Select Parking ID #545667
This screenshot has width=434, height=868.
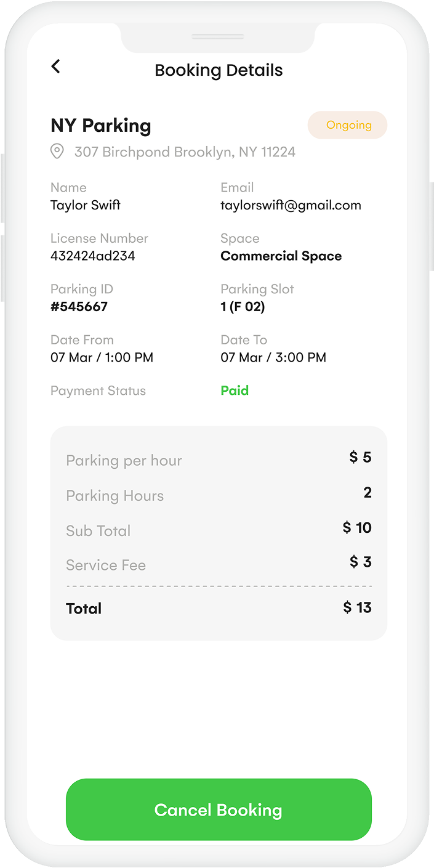pos(79,306)
